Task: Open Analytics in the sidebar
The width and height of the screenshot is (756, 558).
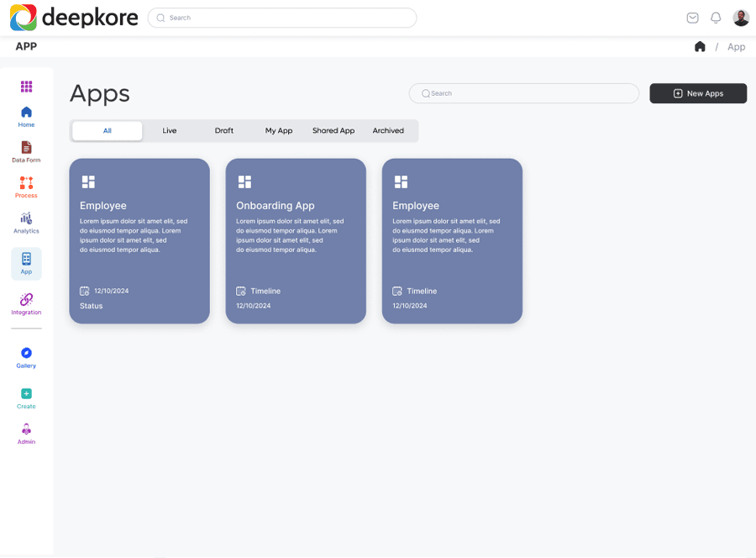Action: point(26,223)
